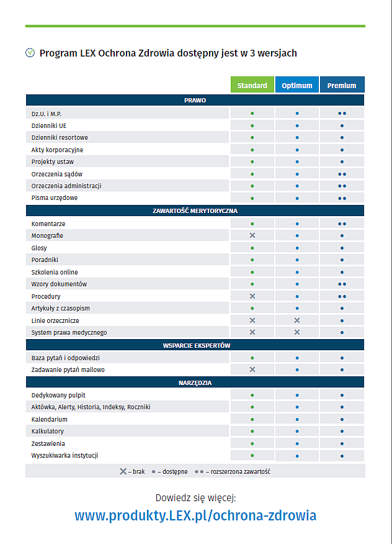Click the 'Aktówka, Alerty, Historia, Indeksy, Roczniki' label
The width and height of the screenshot is (392, 544).
click(x=91, y=407)
